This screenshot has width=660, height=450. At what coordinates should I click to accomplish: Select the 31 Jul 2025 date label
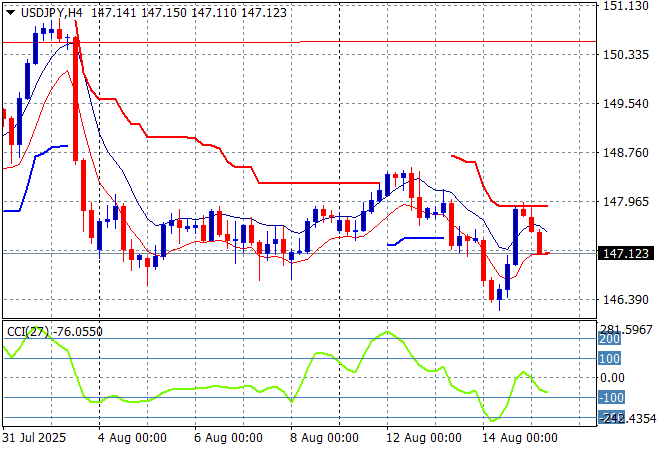34,438
